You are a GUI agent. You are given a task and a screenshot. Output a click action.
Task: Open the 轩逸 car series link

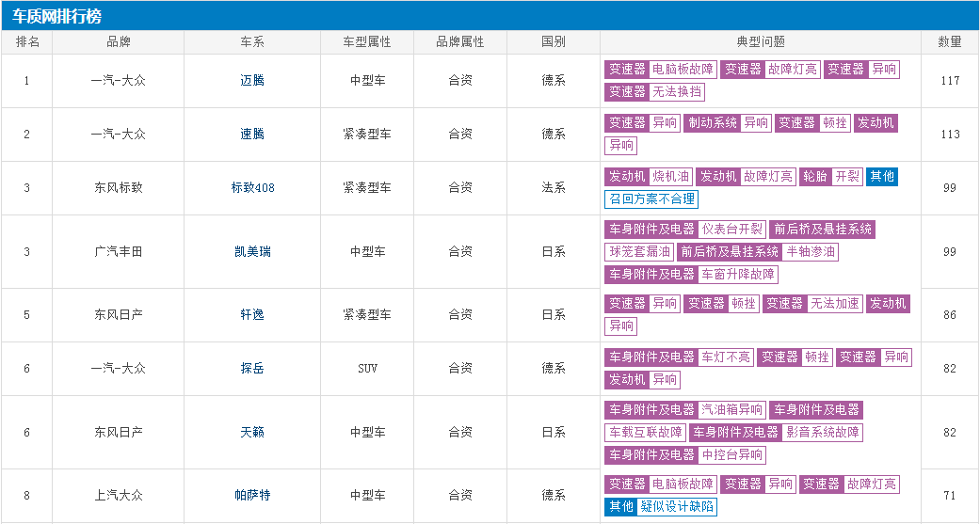[252, 315]
